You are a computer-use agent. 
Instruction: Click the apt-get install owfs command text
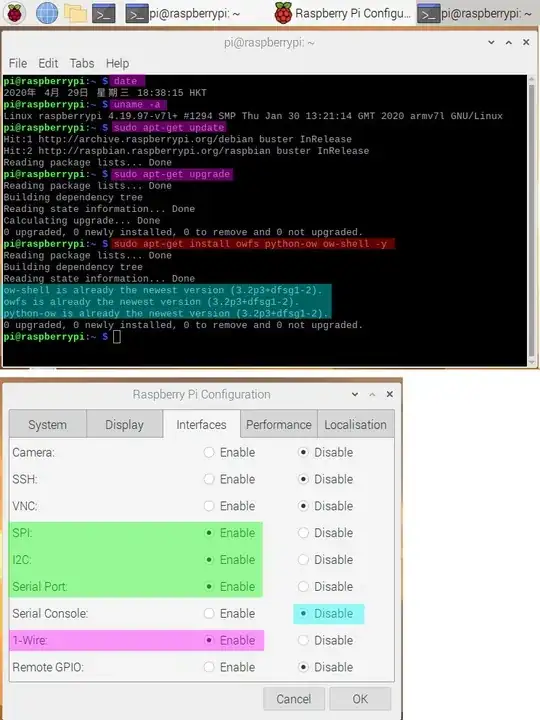[250, 243]
